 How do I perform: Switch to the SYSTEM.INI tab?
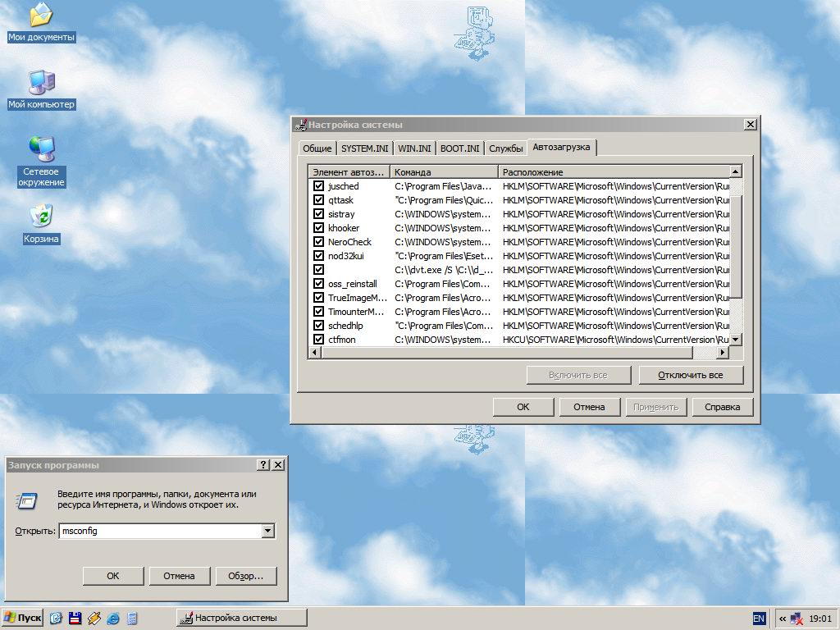click(x=365, y=148)
